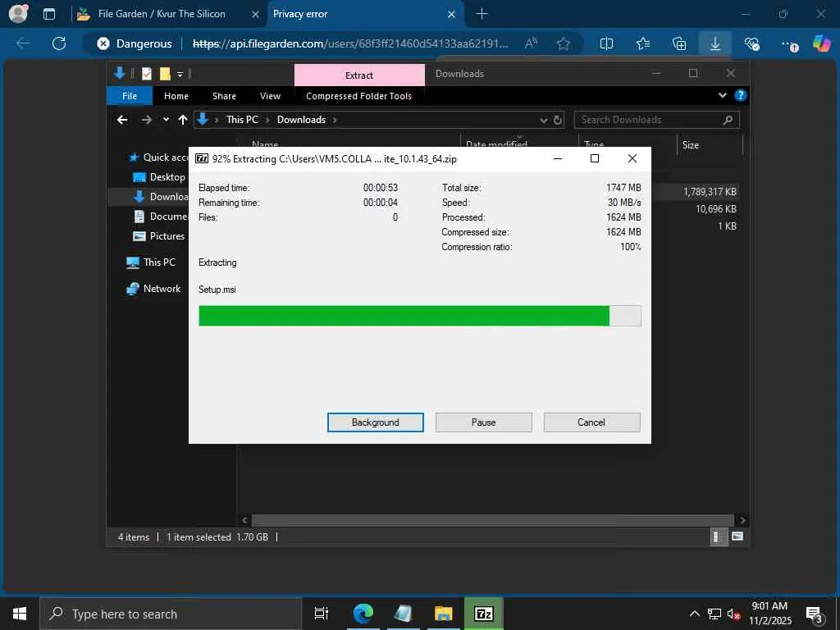The image size is (840, 630).
Task: Open the 7-Zip taskbar icon
Action: tap(484, 614)
